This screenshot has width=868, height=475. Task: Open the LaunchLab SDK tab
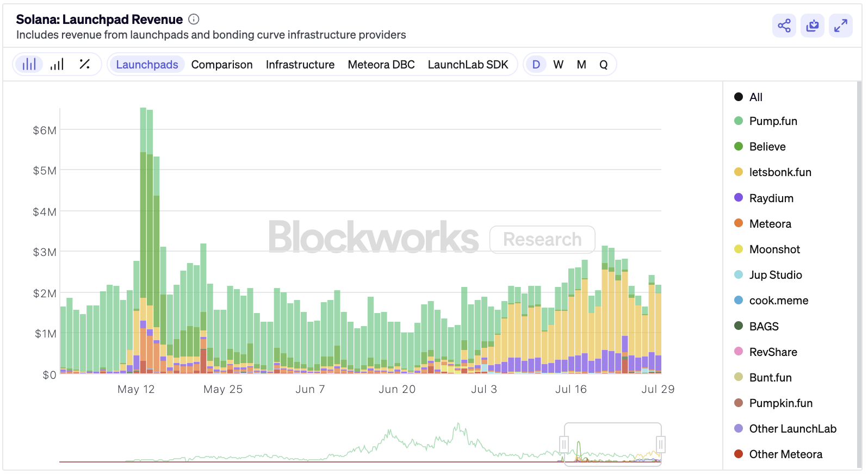[x=468, y=65]
